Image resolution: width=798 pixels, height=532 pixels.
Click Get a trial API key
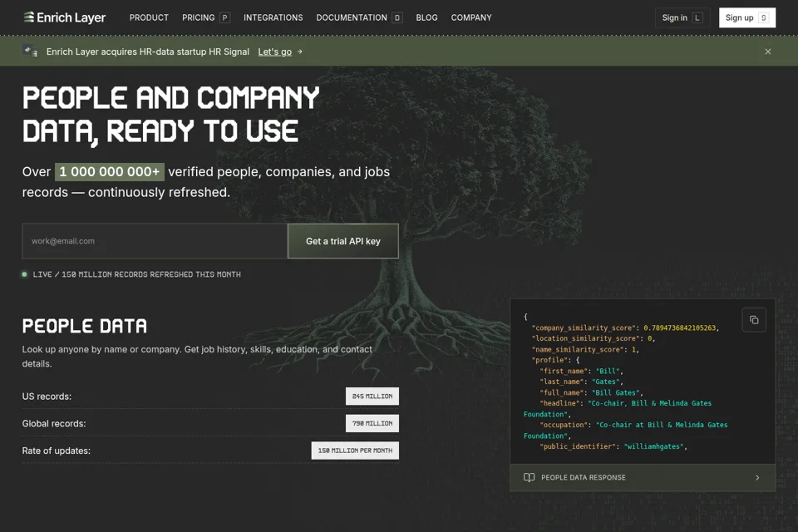click(x=343, y=241)
